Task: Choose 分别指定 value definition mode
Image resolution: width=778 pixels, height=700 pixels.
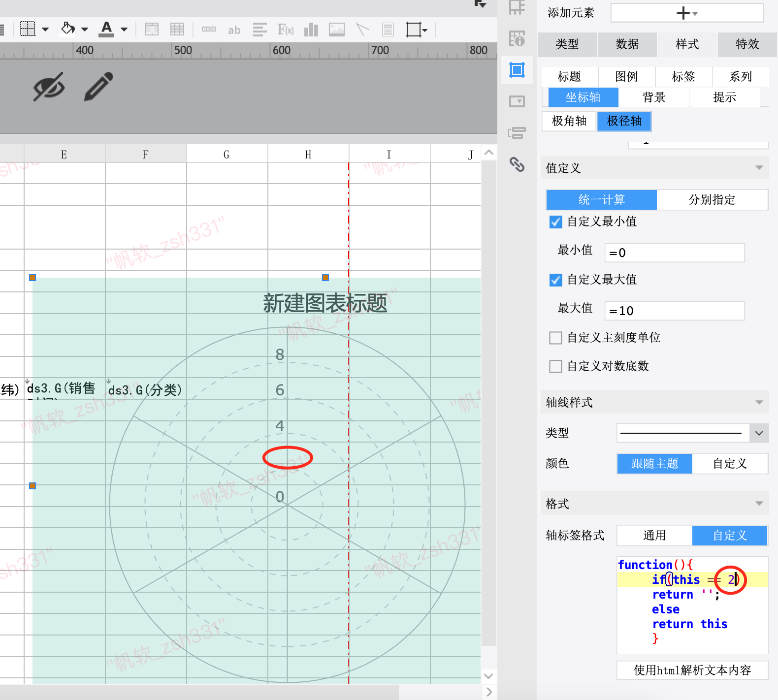Action: click(x=712, y=200)
